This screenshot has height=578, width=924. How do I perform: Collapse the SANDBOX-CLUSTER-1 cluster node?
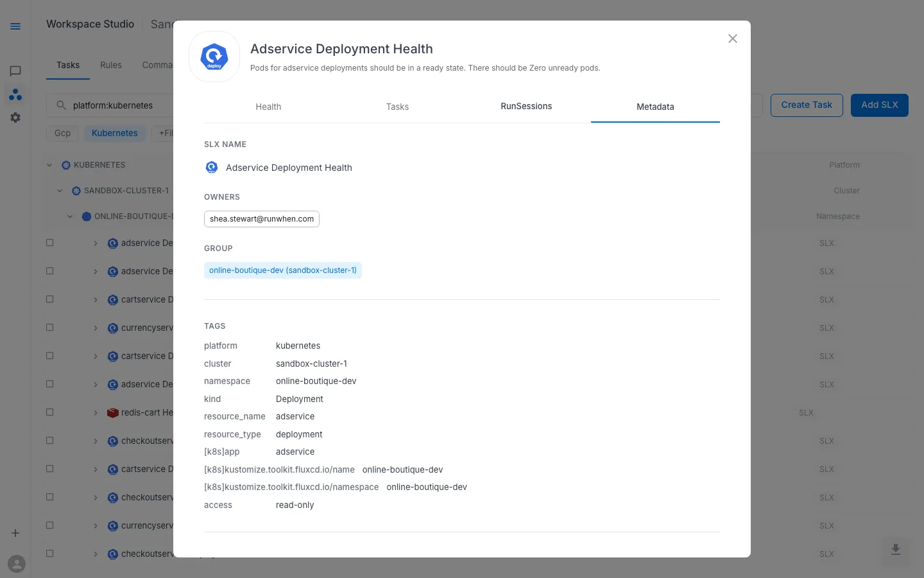pyautogui.click(x=60, y=191)
